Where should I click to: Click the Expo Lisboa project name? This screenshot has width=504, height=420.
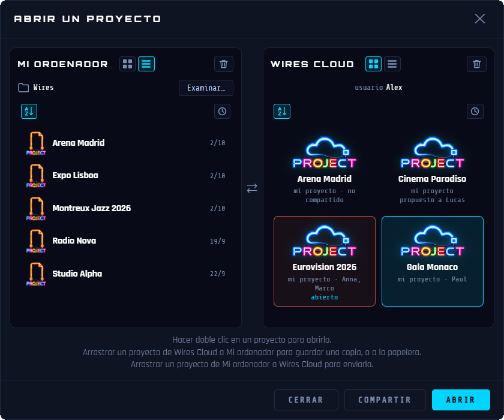click(75, 175)
